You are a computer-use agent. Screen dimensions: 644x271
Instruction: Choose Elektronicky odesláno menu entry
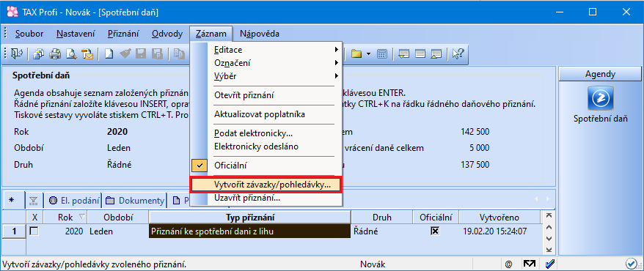(266, 146)
